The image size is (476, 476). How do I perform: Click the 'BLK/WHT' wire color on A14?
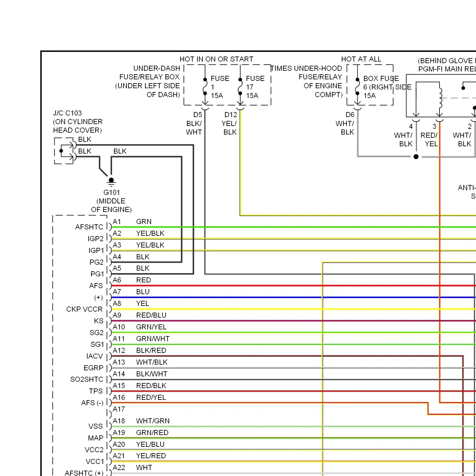[152, 374]
